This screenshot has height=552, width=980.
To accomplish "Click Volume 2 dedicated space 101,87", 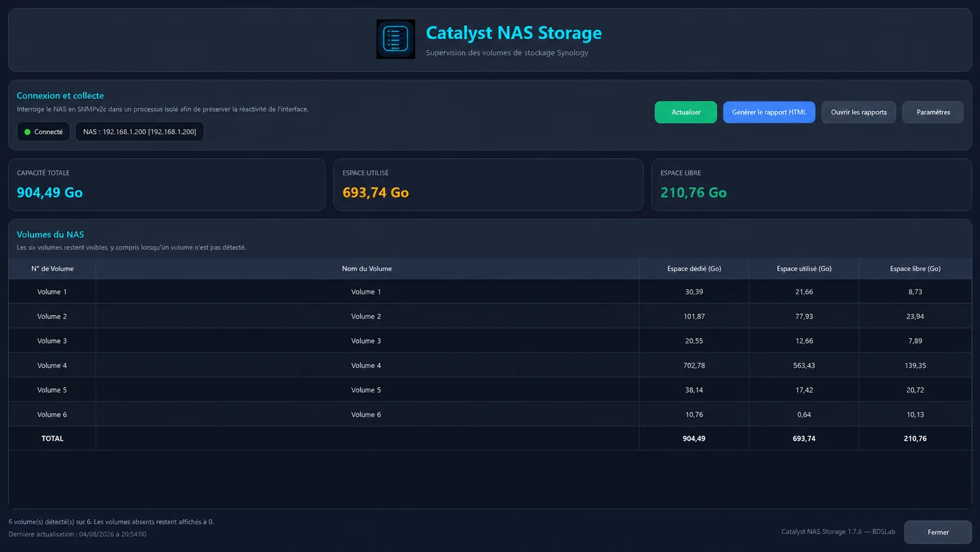I will click(694, 316).
